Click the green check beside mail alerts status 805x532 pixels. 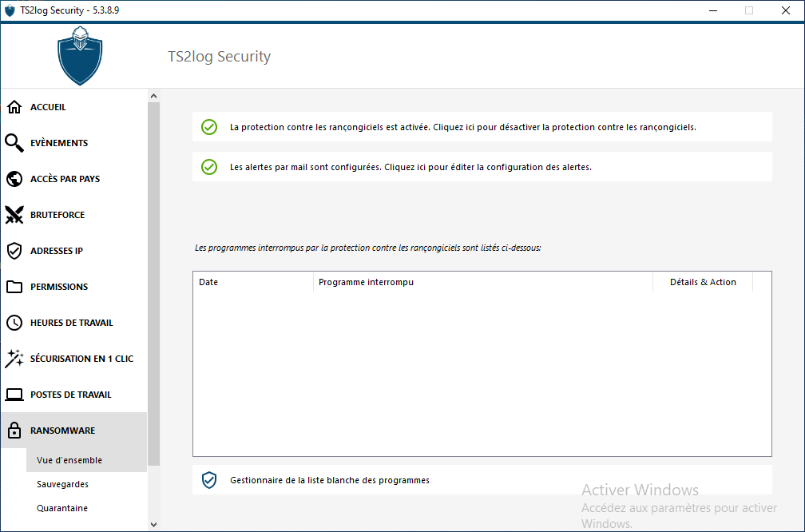[x=209, y=167]
